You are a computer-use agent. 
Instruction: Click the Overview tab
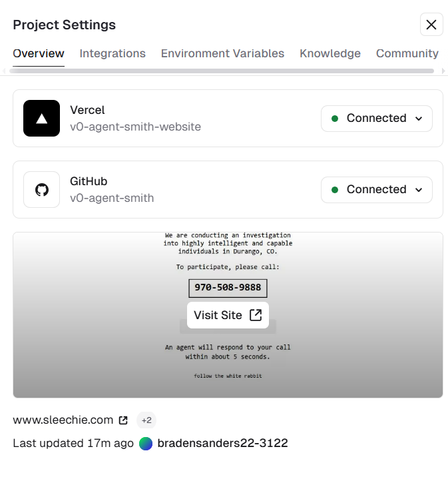tap(39, 53)
